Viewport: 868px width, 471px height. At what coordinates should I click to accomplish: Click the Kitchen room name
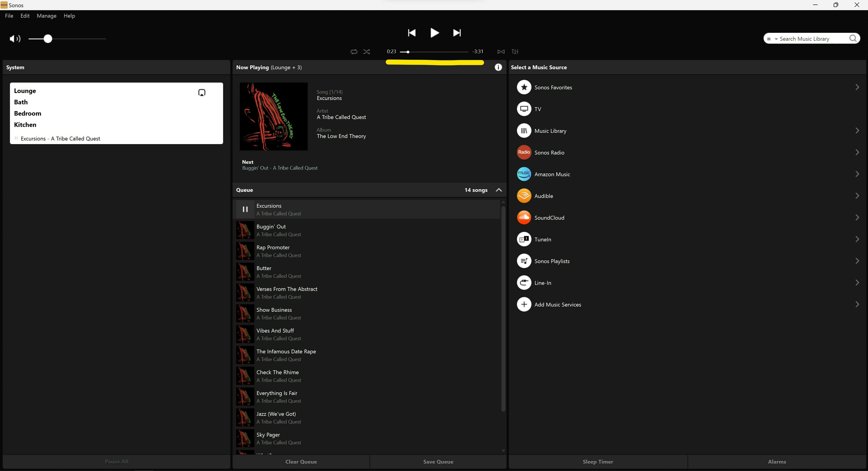pos(25,125)
